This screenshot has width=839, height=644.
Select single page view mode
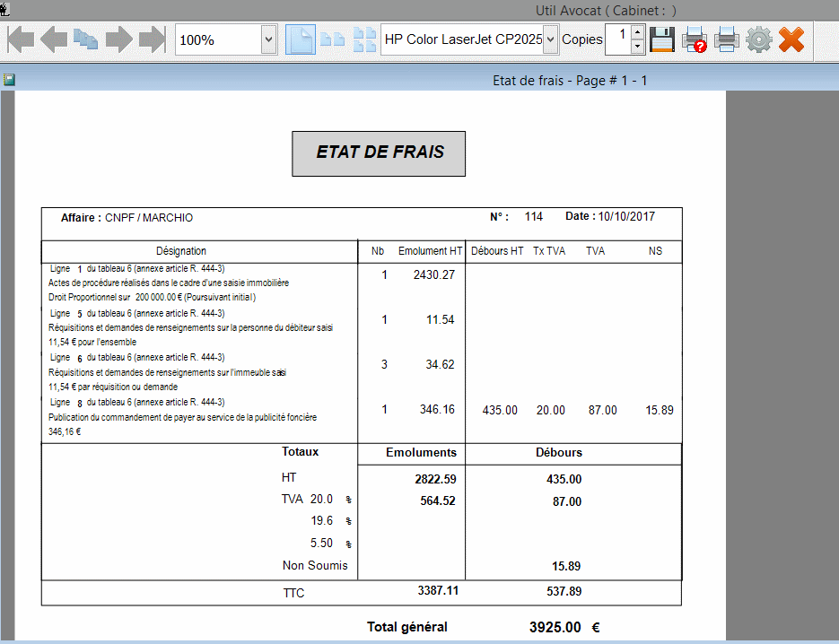pos(301,39)
